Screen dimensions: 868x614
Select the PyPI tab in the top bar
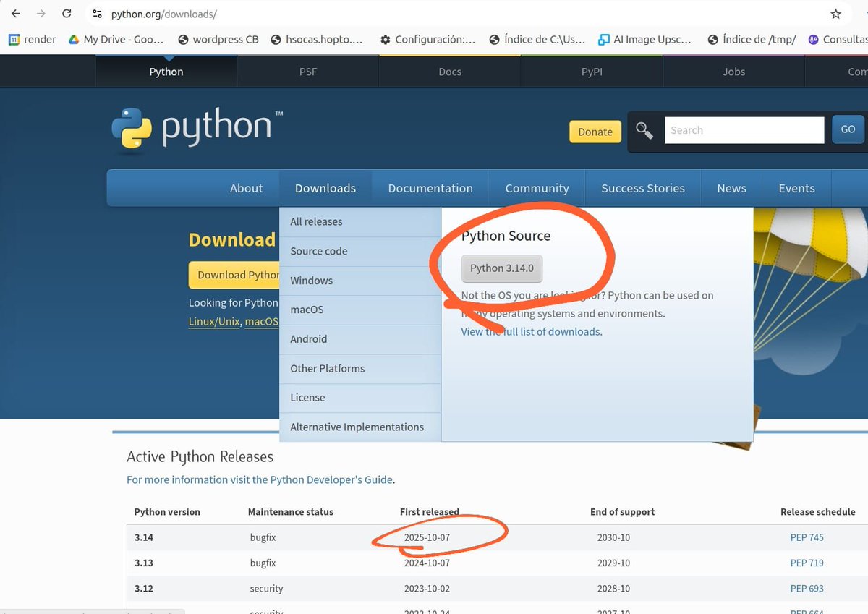(592, 72)
